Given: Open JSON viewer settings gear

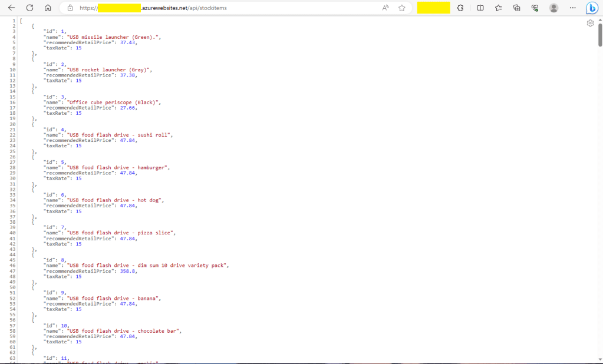Looking at the screenshot, I should point(590,23).
